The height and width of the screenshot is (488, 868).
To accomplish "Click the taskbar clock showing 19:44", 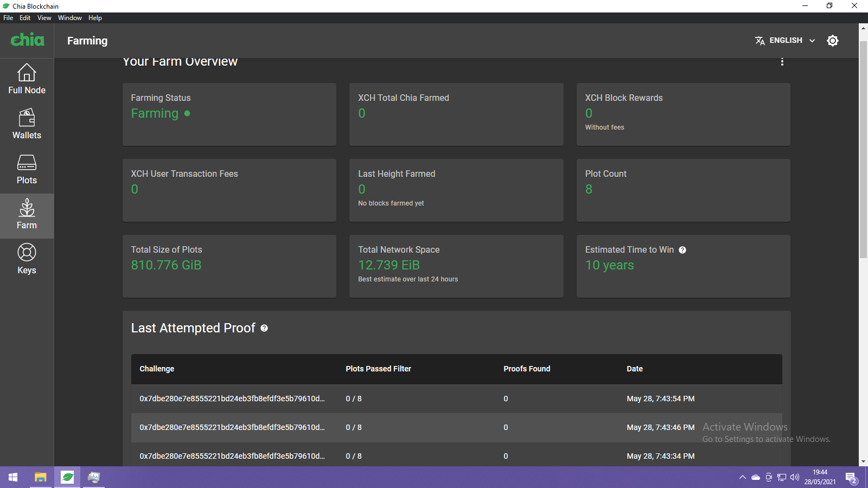I will 820,477.
